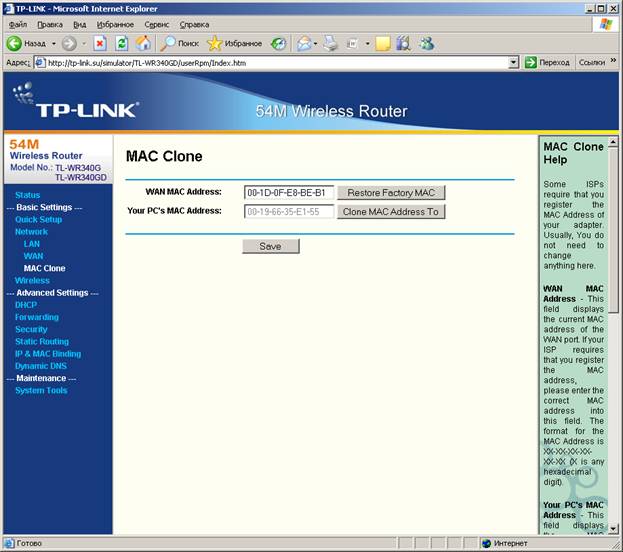Expand the address bar URL dropdown
623x552 pixels.
tap(513, 62)
